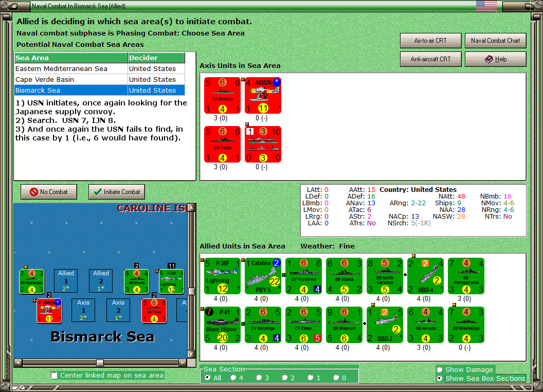Select the BB North Carolina counter
543x392 pixels.
[385, 276]
